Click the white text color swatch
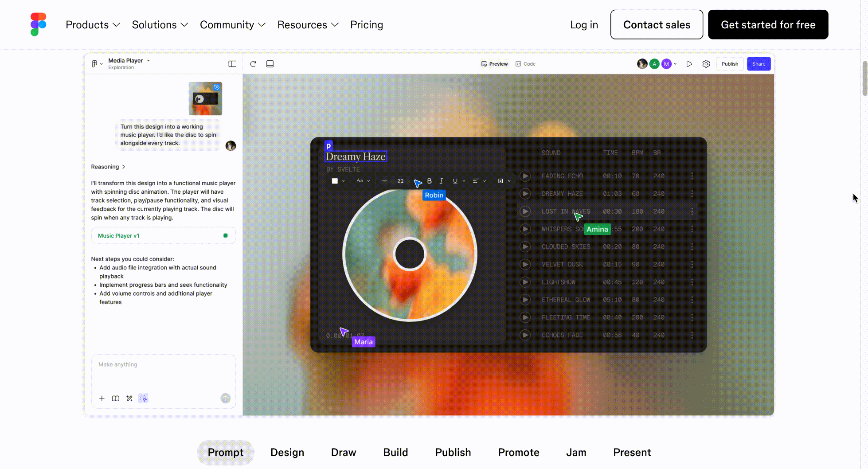Screen dimensions: 868x469 pos(335,181)
